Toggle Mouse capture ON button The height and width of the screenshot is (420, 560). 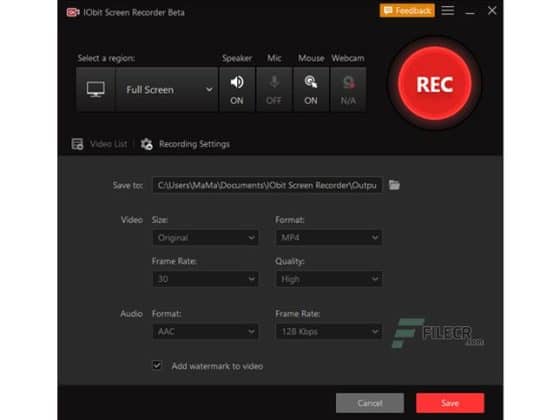311,90
